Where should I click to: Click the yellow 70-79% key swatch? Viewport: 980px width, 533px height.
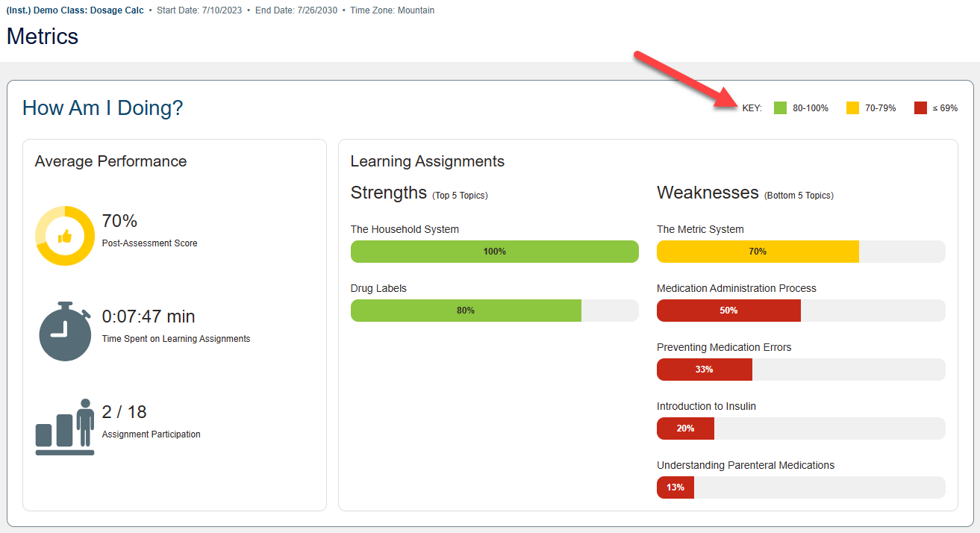tap(852, 108)
